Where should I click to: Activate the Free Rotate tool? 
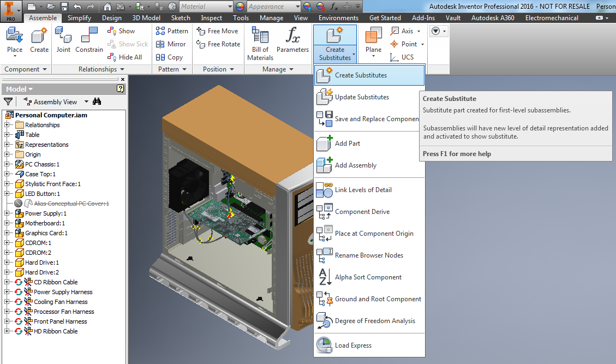click(x=218, y=44)
